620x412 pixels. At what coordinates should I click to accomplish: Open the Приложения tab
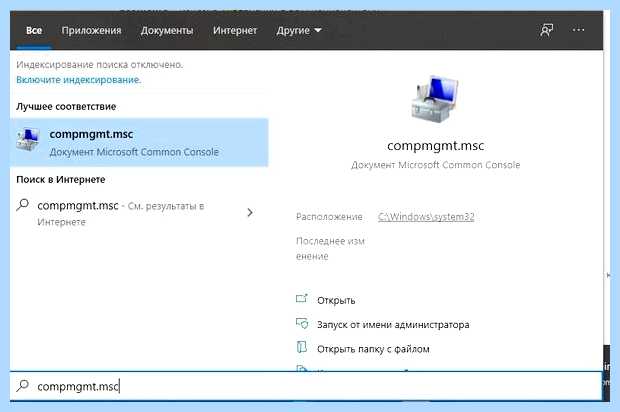[x=91, y=30]
